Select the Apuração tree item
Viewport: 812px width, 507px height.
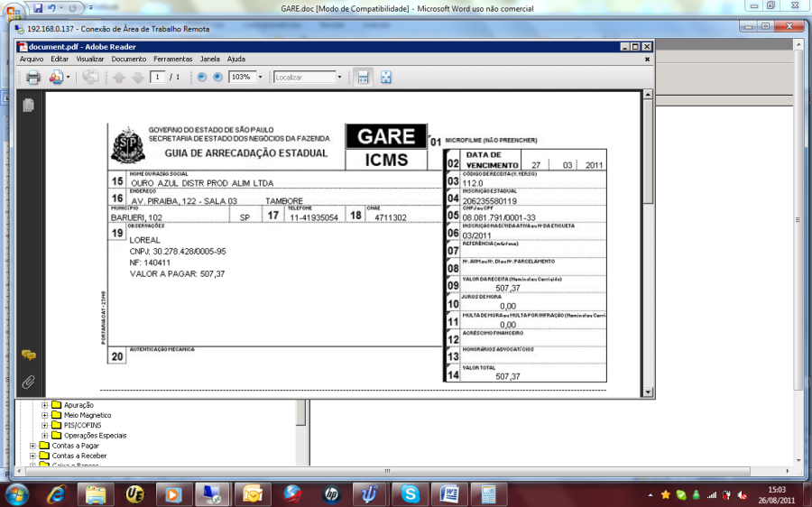point(78,405)
